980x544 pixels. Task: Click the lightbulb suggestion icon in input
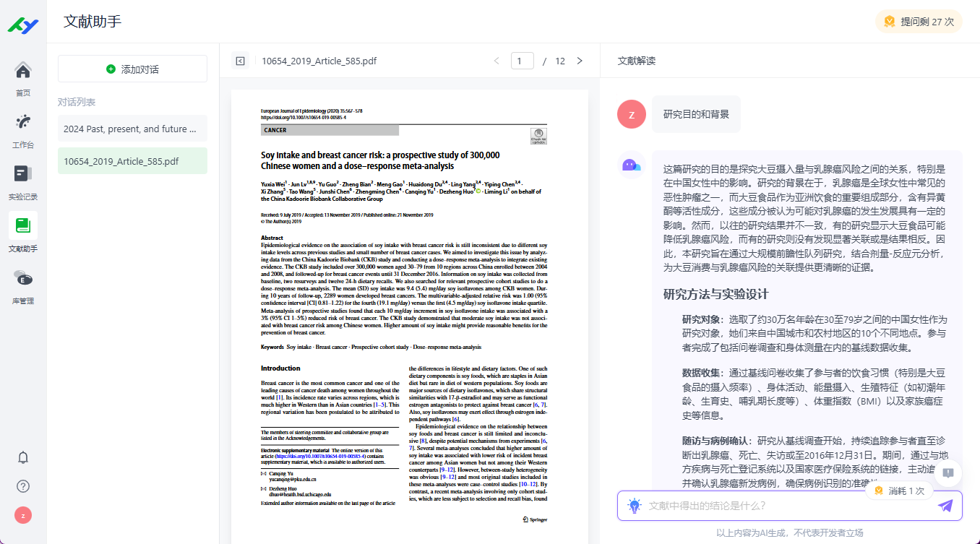click(634, 506)
